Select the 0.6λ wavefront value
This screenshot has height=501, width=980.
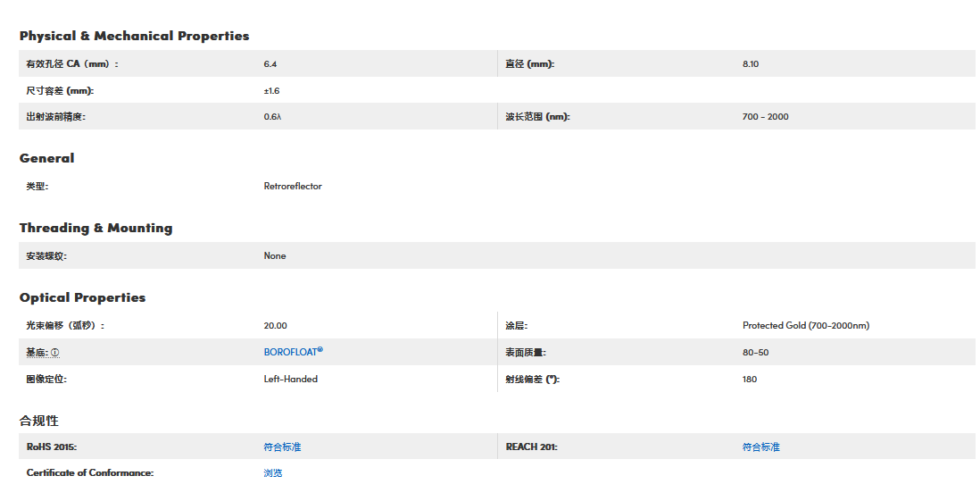[x=272, y=116]
